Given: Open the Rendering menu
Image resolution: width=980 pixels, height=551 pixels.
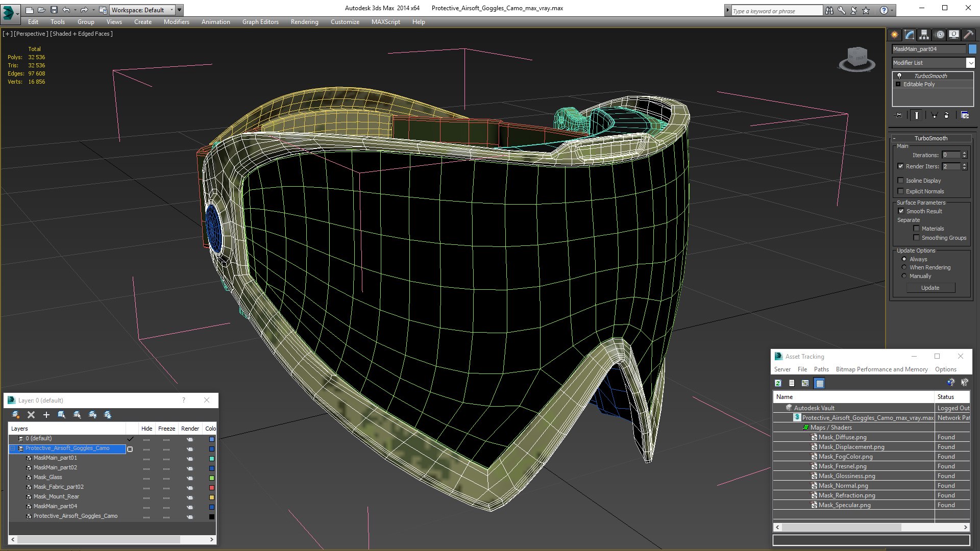Looking at the screenshot, I should tap(304, 22).
